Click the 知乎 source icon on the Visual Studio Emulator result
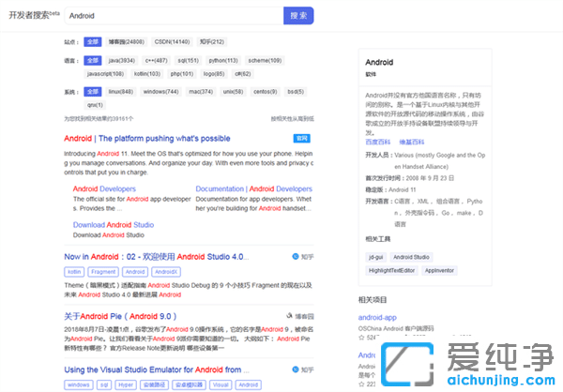 pos(296,370)
